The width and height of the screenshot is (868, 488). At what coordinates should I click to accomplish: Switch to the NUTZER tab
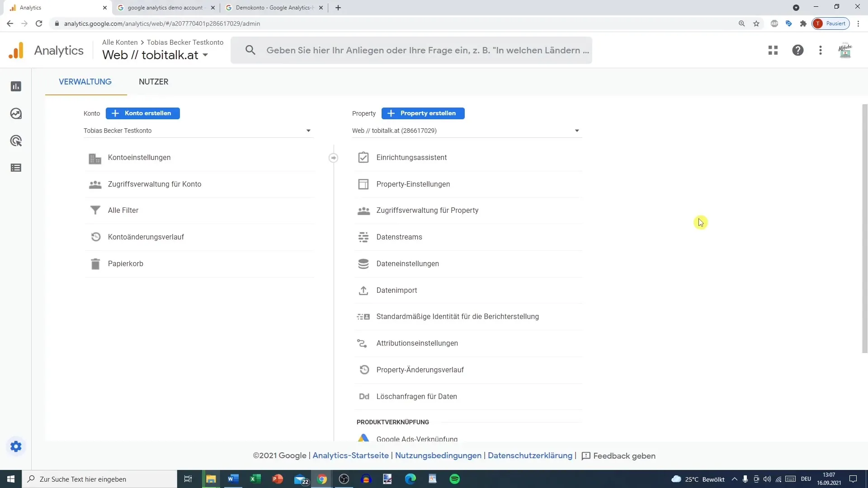pyautogui.click(x=154, y=82)
